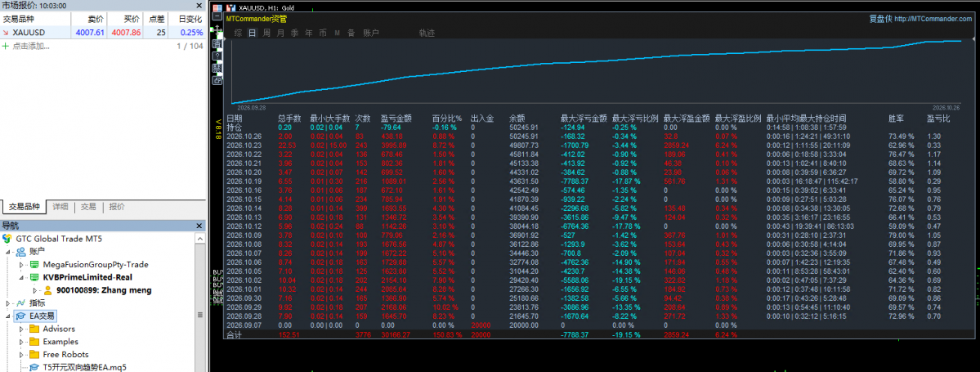This screenshot has width=980, height=372.
Task: Click the user icon for 900100899 account
Action: [48, 290]
